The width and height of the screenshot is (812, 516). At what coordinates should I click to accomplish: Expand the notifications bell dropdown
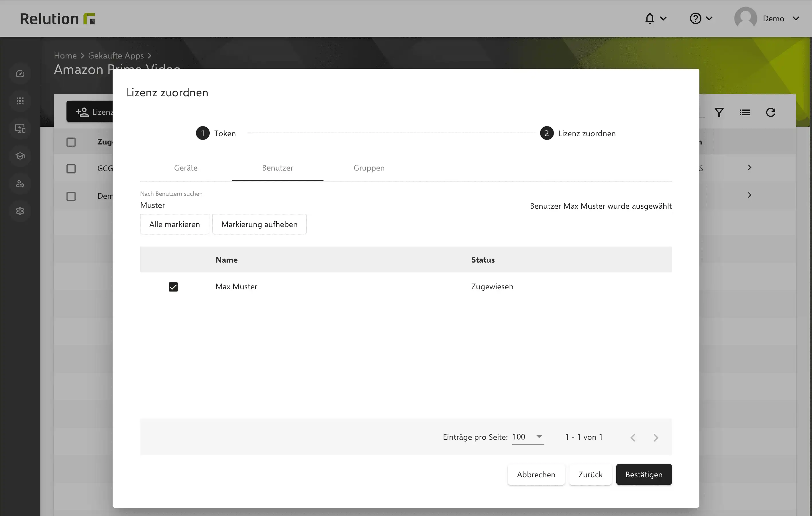point(655,19)
